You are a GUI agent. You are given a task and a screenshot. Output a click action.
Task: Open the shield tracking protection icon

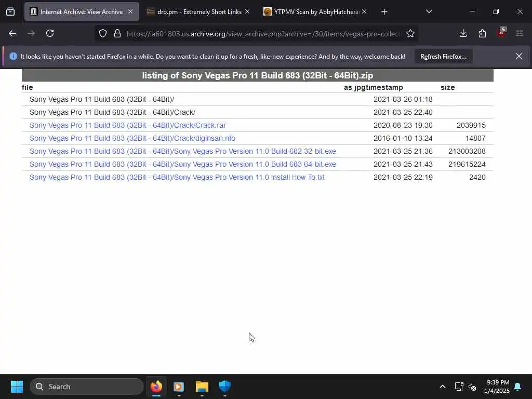103,33
